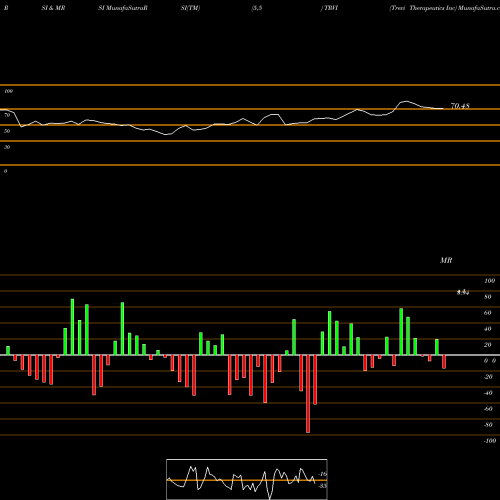
Task: Click the 70.45 RSI value label
Action: 460,106
